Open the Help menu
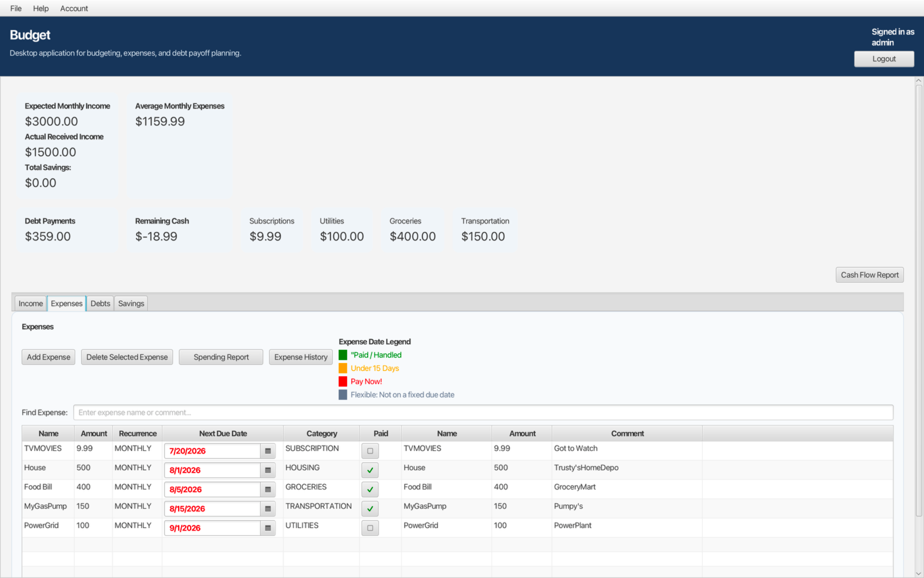 click(41, 8)
